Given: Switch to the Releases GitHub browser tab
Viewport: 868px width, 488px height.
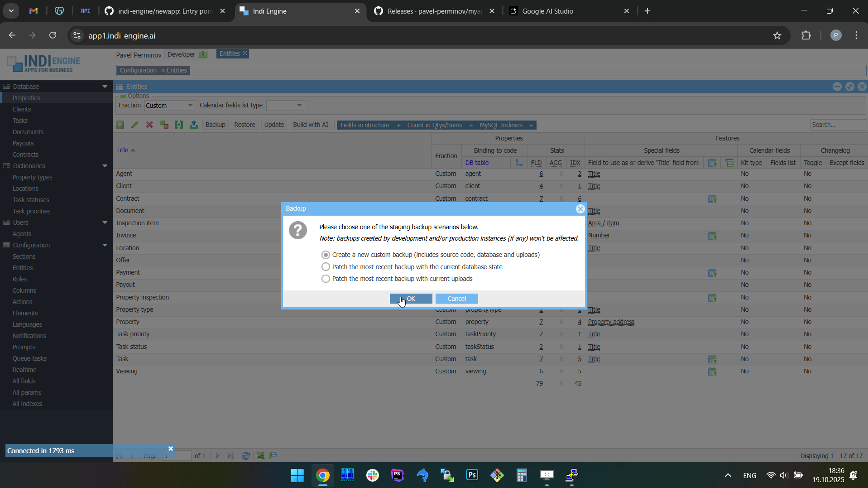Looking at the screenshot, I should [x=434, y=11].
